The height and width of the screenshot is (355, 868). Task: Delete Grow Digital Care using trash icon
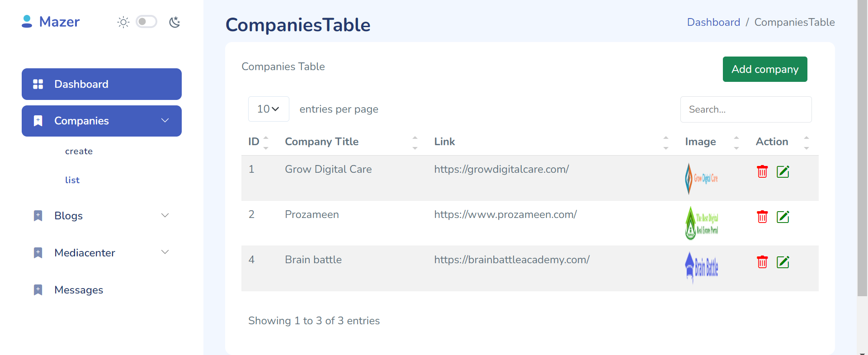tap(762, 171)
